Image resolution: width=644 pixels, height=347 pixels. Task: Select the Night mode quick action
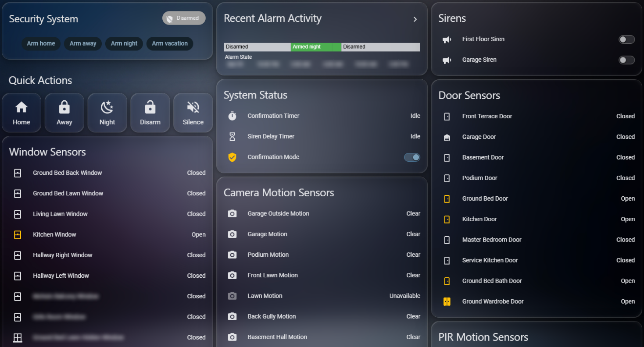(x=107, y=107)
